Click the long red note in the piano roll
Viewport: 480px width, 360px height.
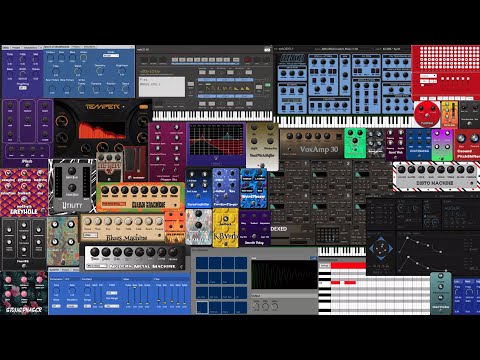tap(348, 266)
